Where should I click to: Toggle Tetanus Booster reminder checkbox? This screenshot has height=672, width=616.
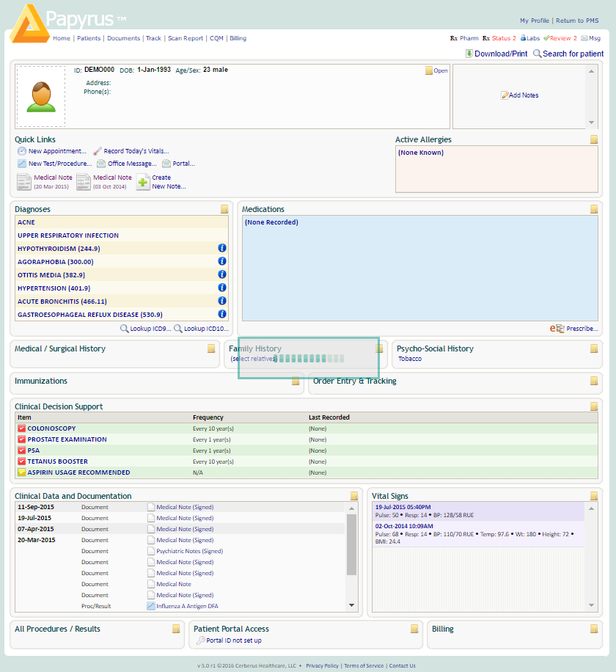[x=21, y=461]
